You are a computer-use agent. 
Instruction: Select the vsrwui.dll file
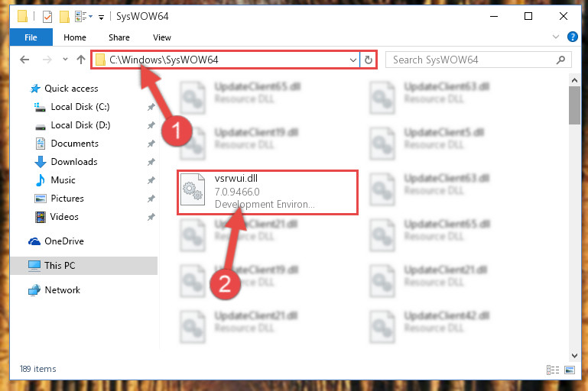pyautogui.click(x=268, y=192)
